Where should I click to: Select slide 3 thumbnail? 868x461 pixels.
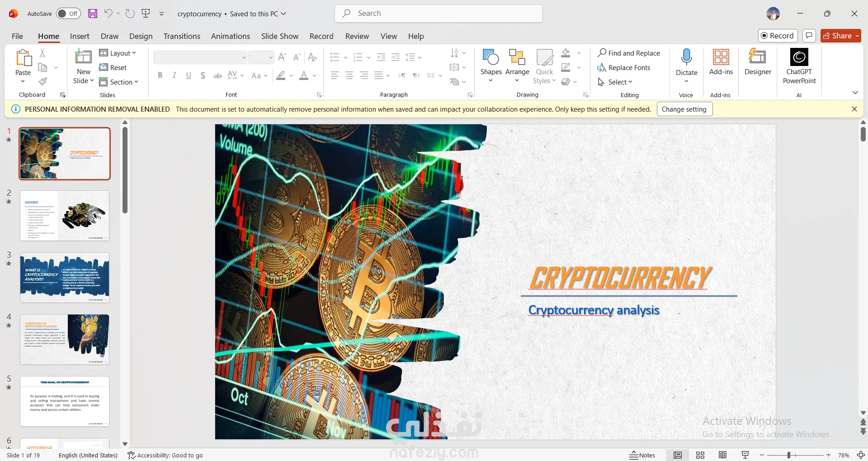pos(65,278)
